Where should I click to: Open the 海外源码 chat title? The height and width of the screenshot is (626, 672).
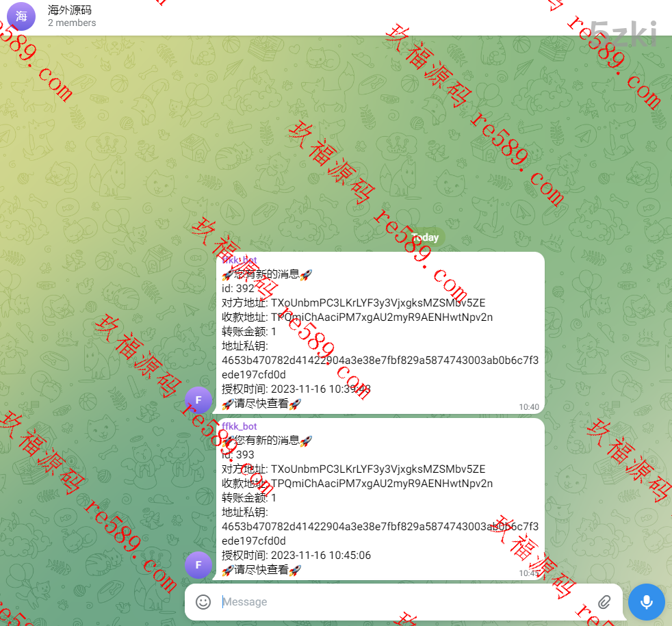[70, 10]
